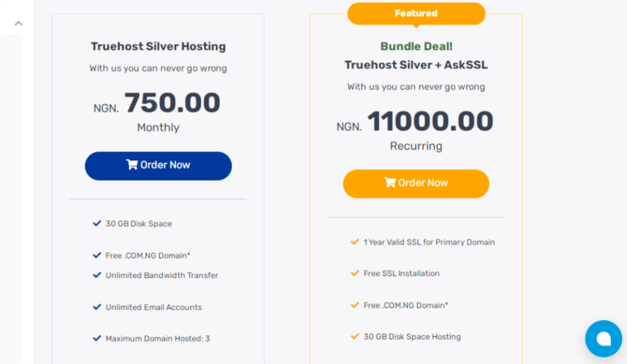The image size is (627, 364).
Task: Click the orange Order Now button
Action: coord(416,184)
